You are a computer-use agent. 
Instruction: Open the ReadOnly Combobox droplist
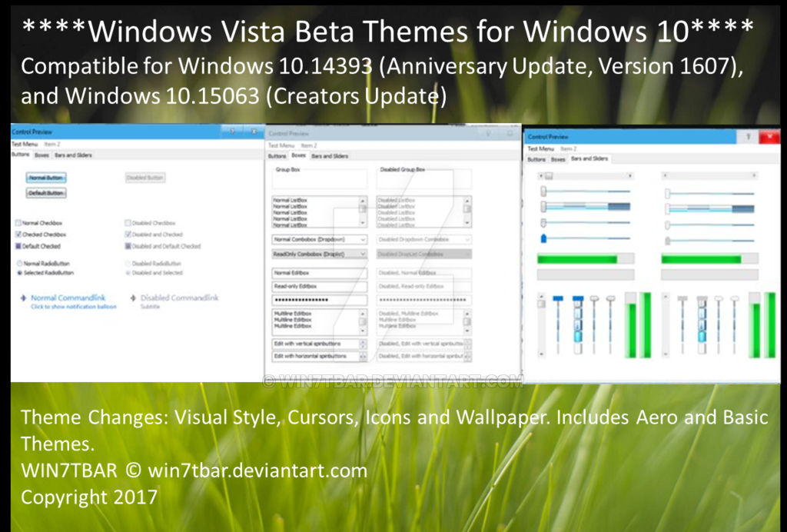362,254
